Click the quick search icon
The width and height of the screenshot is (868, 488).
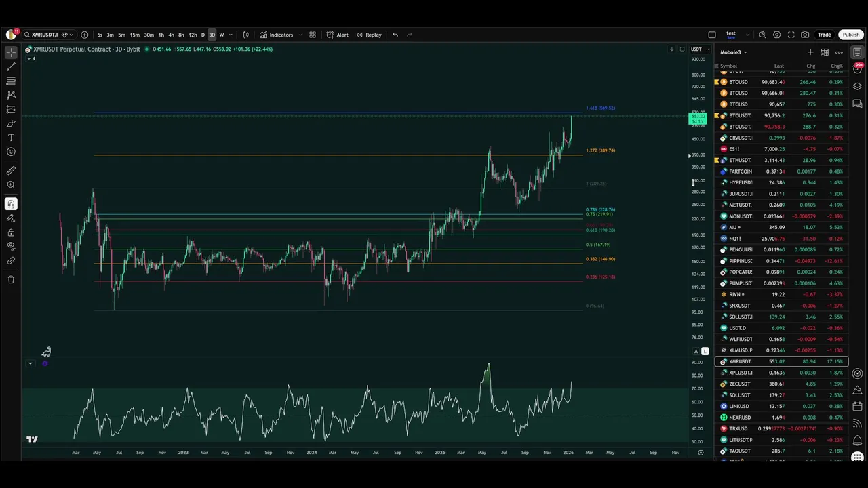[x=762, y=35]
